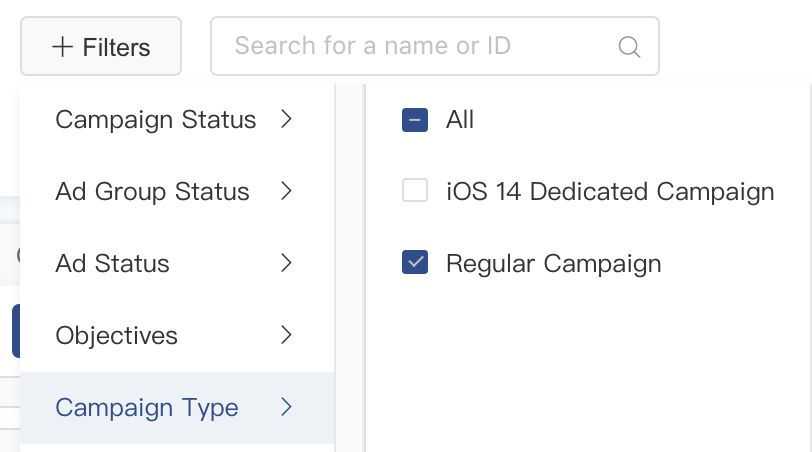Focus the name or ID search field
Image resolution: width=812 pixels, height=452 pixels.
click(434, 46)
